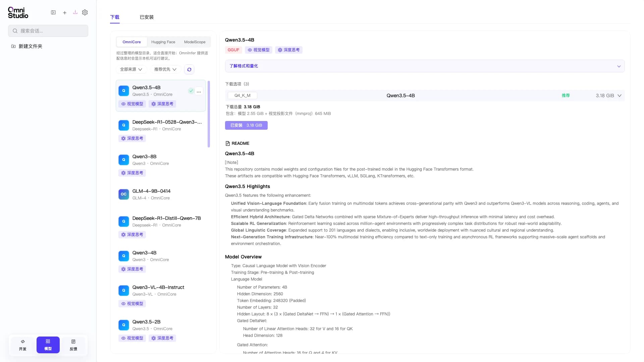
Task: Click the 新建文件夹 folder icon
Action: click(x=13, y=46)
